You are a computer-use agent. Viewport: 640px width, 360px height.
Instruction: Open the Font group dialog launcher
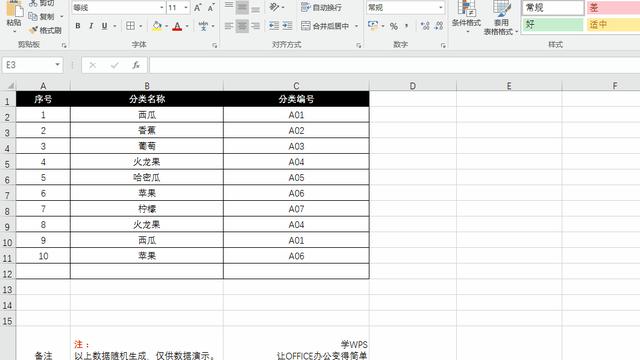[214, 45]
